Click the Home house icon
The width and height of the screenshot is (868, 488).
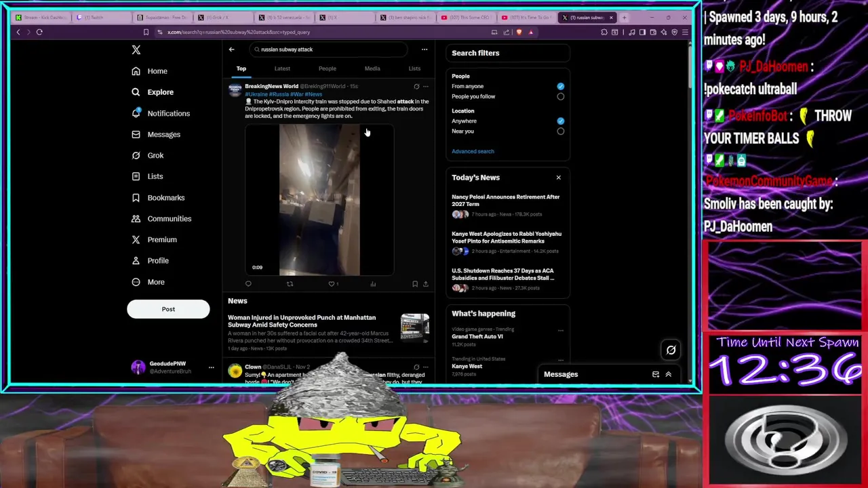136,71
